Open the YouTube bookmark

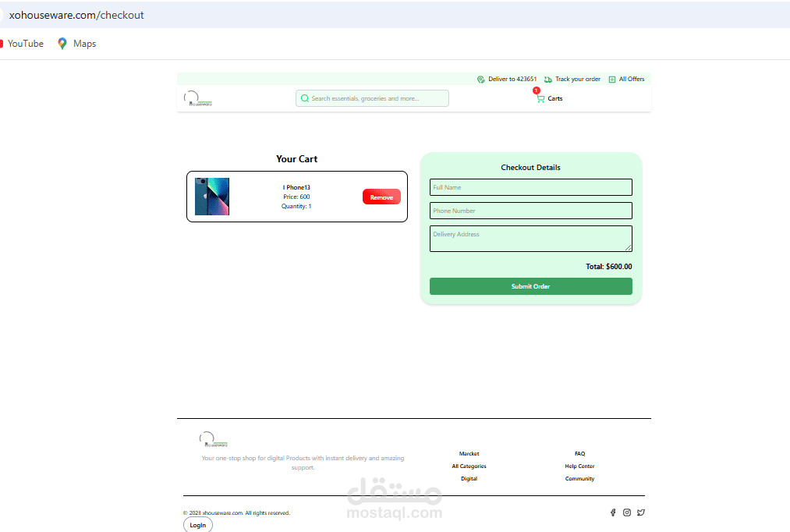22,44
